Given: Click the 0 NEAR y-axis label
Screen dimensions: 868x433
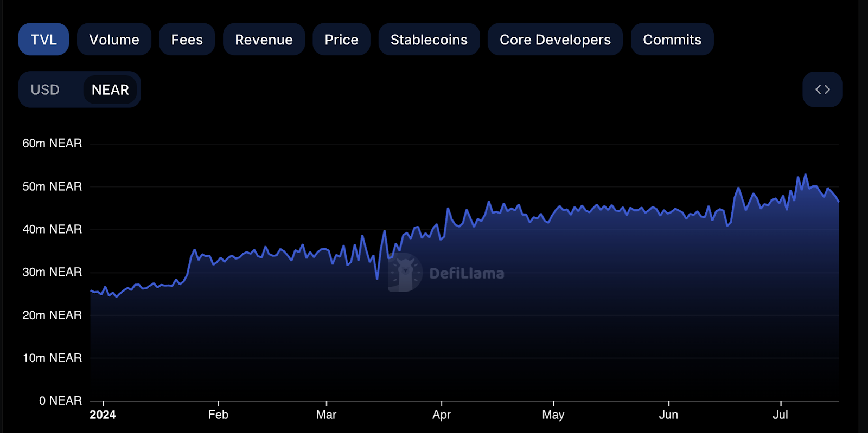Looking at the screenshot, I should tap(60, 400).
